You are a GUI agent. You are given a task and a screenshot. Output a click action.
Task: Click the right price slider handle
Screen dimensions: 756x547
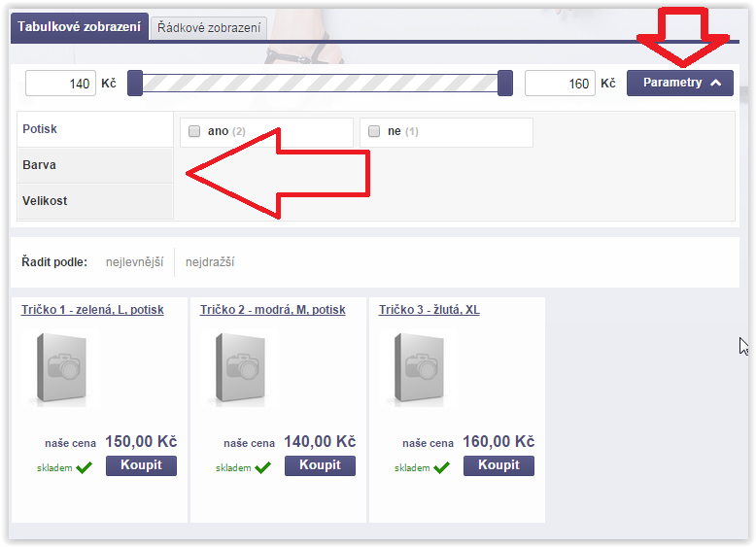click(x=504, y=83)
